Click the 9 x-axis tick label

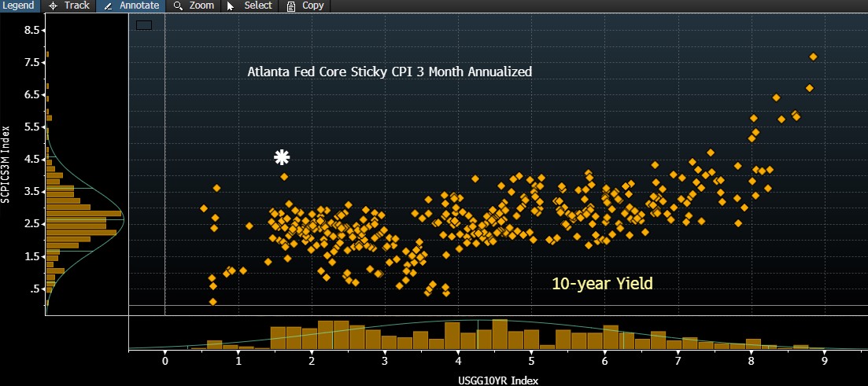(x=824, y=361)
